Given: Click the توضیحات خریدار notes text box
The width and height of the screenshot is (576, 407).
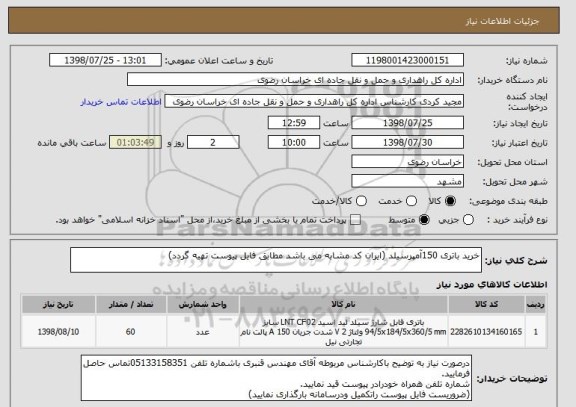Looking at the screenshot, I should (x=277, y=378).
